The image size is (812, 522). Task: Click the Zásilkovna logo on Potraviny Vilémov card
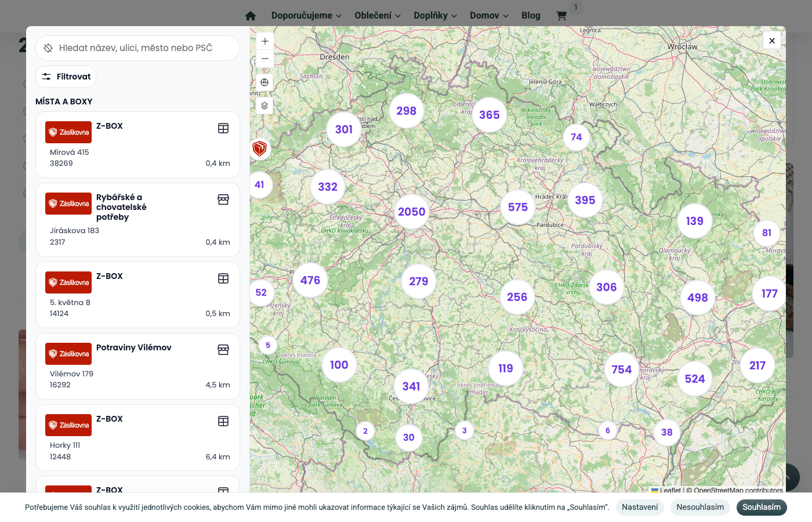pyautogui.click(x=68, y=354)
